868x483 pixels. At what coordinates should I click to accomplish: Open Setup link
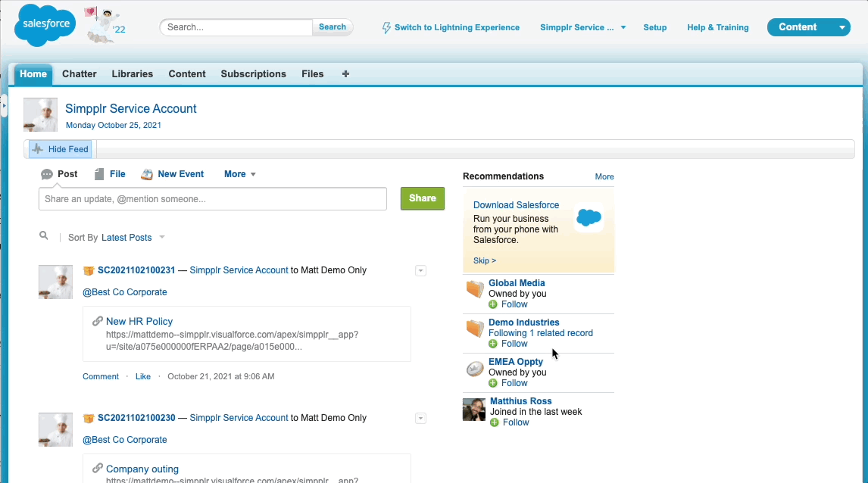click(x=655, y=28)
